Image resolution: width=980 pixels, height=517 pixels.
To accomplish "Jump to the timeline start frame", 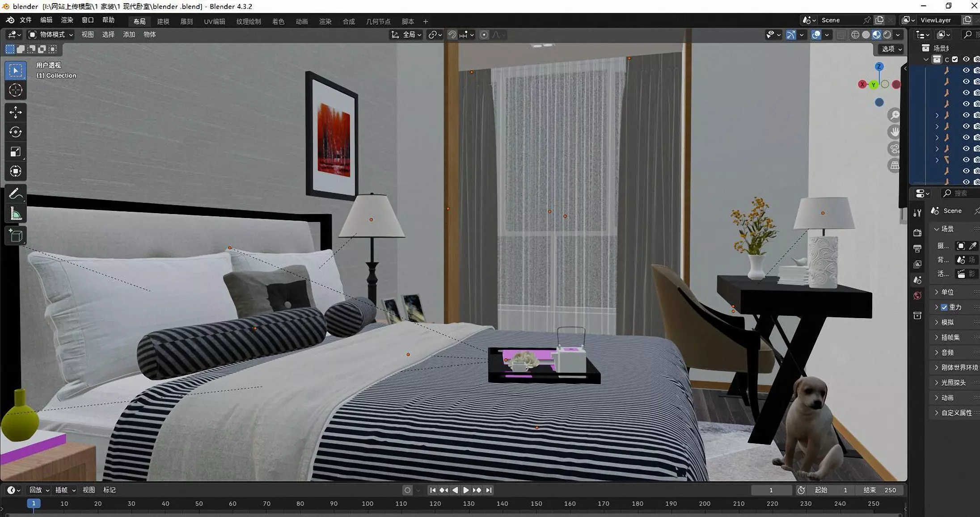I will (432, 490).
